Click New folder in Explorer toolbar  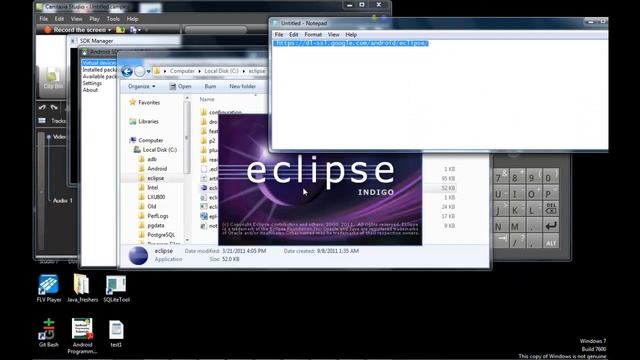242,87
